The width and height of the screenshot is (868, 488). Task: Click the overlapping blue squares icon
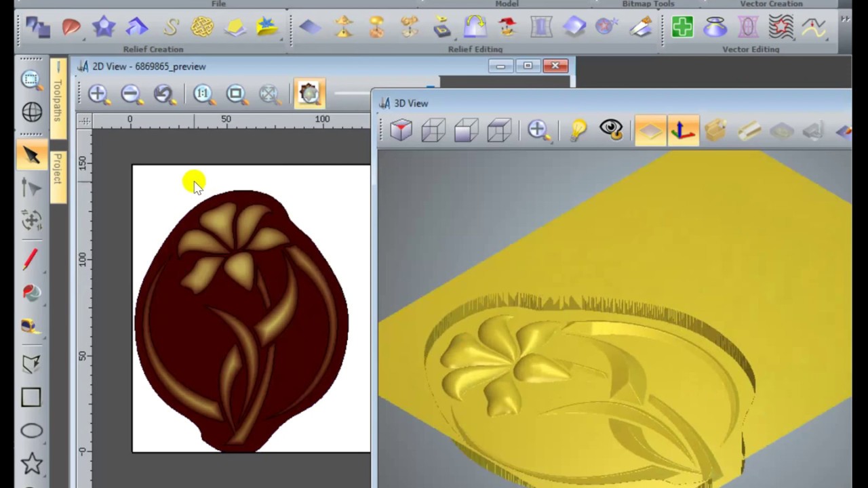[38, 27]
